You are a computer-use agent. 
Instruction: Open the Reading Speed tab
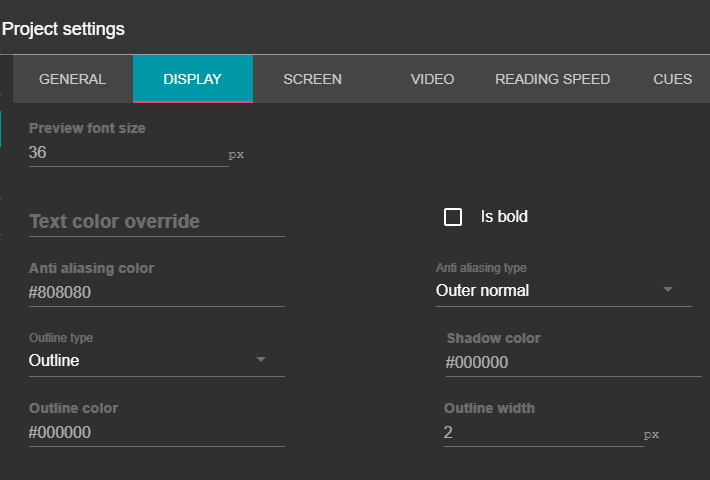552,79
